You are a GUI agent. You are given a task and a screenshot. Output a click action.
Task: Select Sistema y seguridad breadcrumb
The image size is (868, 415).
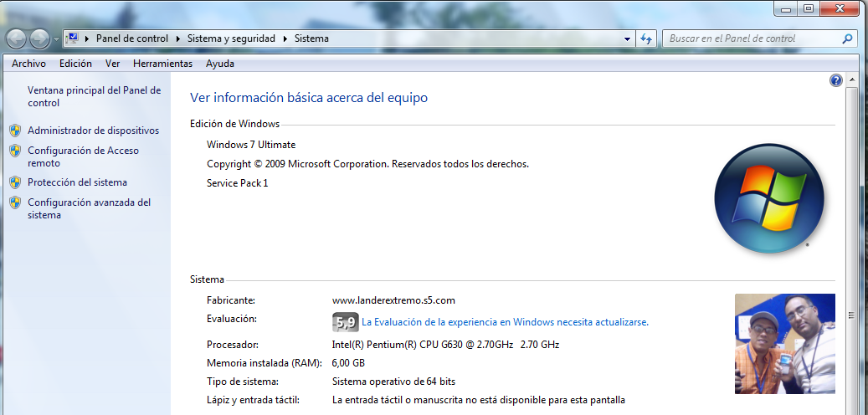[x=231, y=38]
